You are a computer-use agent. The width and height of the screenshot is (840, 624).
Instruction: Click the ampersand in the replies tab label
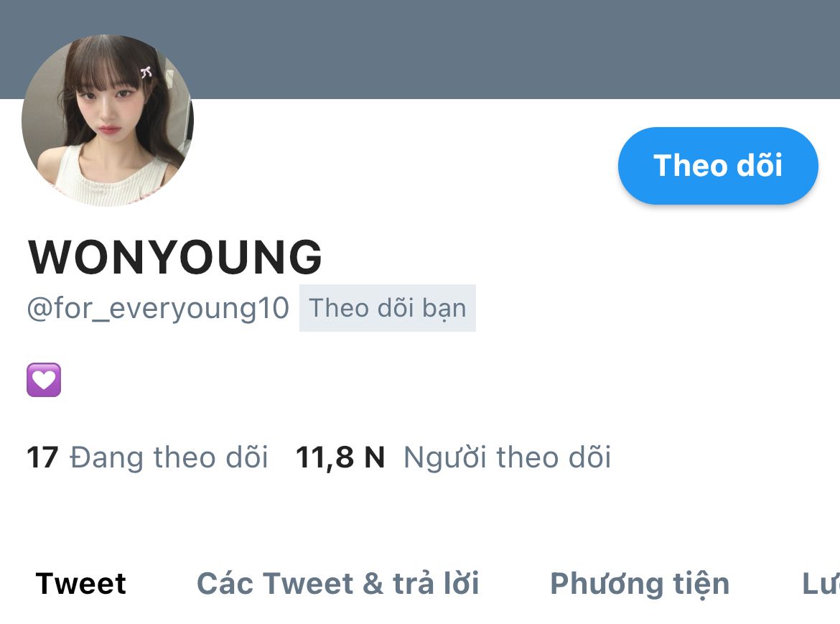pos(373,583)
